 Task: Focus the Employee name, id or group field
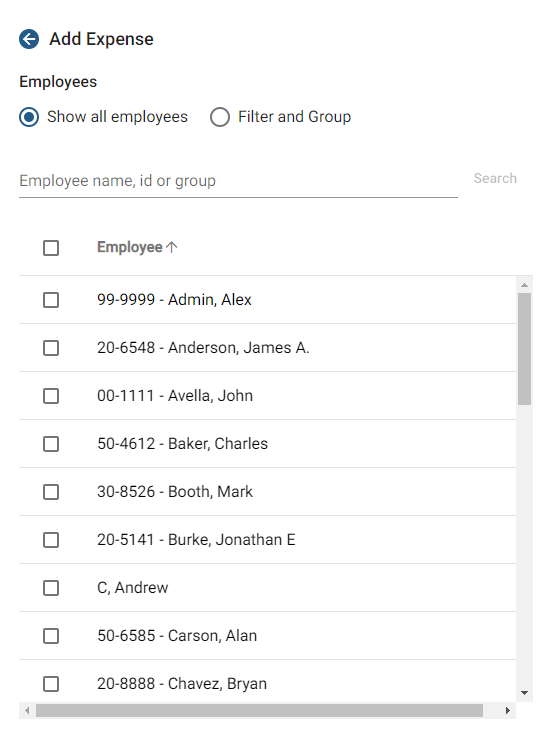238,181
